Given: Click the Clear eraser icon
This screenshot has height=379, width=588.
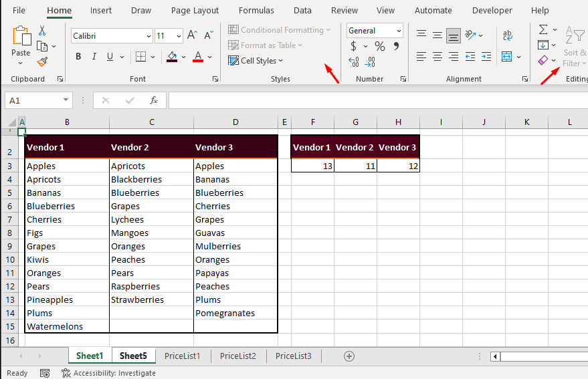Looking at the screenshot, I should coord(543,60).
